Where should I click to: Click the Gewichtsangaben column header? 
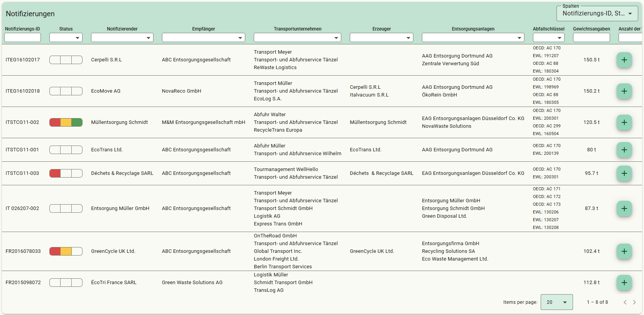pos(592,29)
